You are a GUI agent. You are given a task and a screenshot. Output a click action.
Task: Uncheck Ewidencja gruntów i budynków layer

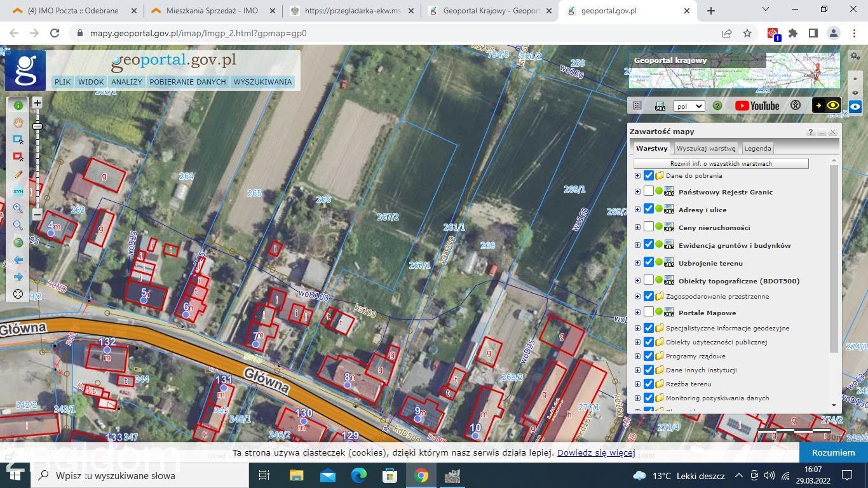649,245
